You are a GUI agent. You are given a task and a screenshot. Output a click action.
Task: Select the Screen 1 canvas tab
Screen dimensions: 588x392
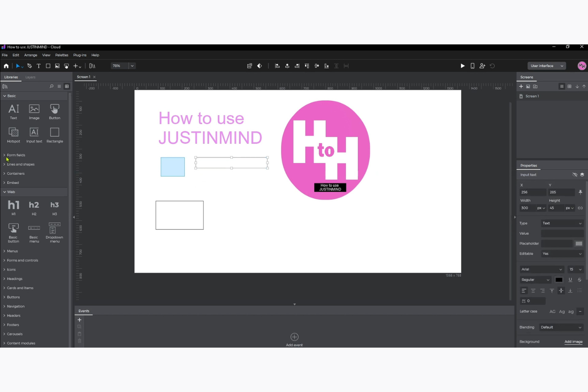[x=83, y=77]
